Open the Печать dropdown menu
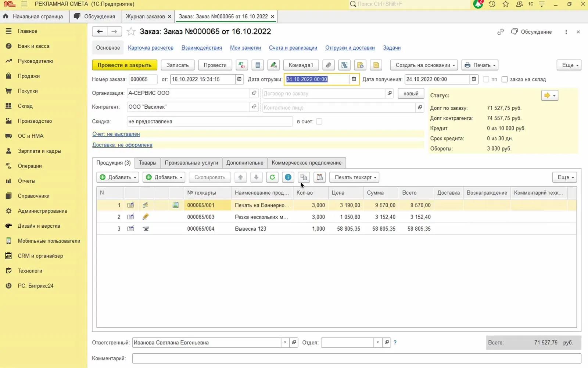 pos(480,65)
